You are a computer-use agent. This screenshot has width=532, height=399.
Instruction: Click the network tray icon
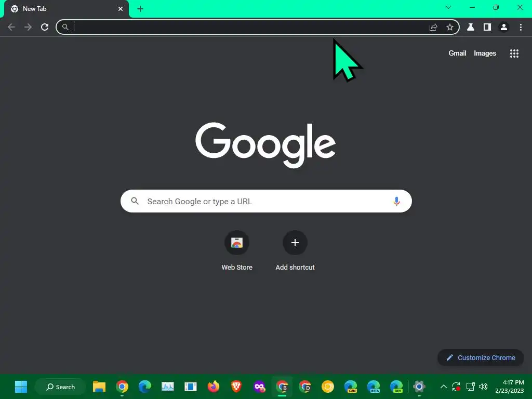[470, 387]
